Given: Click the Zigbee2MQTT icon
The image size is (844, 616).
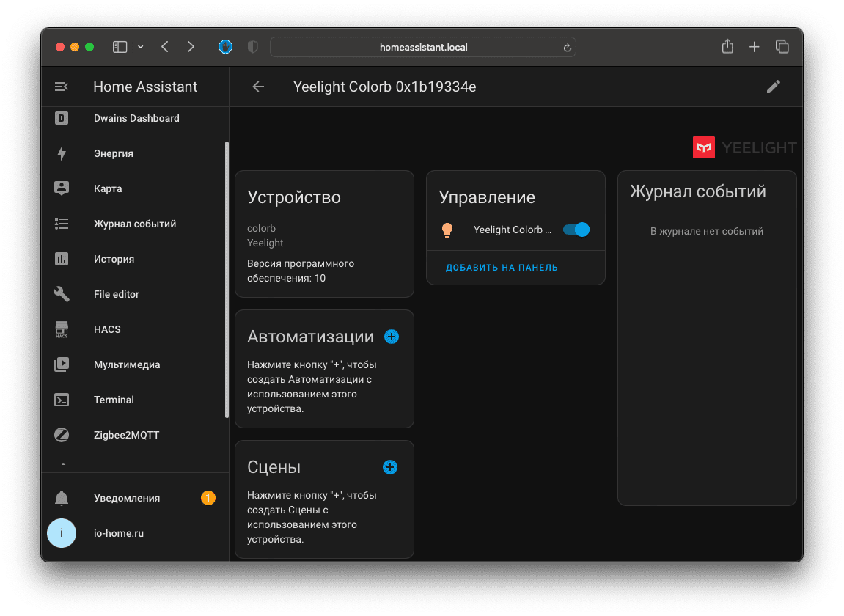Looking at the screenshot, I should [62, 435].
